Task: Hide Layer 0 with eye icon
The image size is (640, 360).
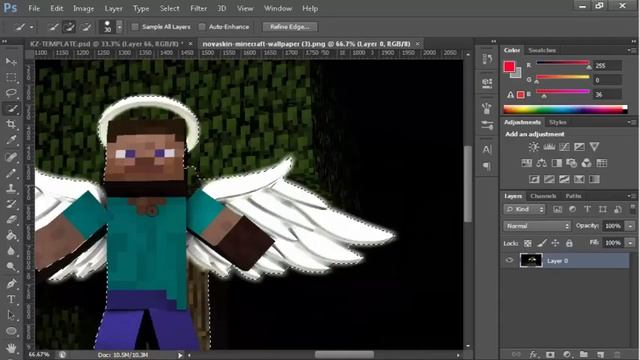Action: click(x=509, y=260)
